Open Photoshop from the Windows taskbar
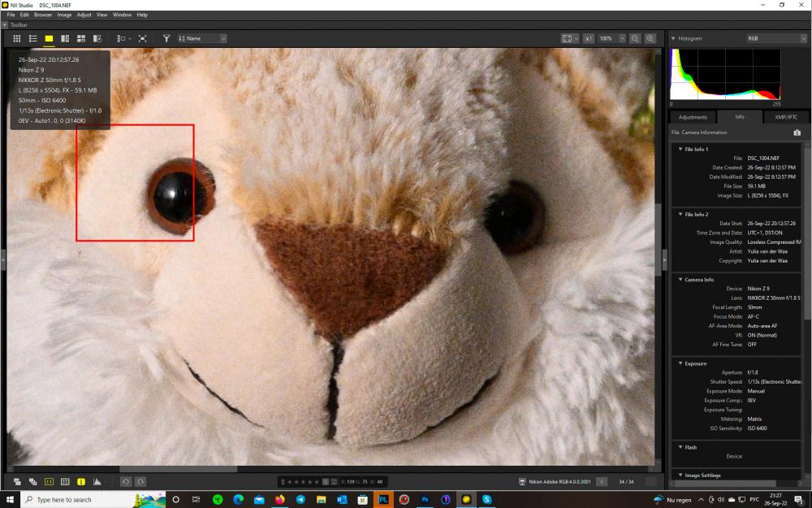812x508 pixels. [x=425, y=500]
